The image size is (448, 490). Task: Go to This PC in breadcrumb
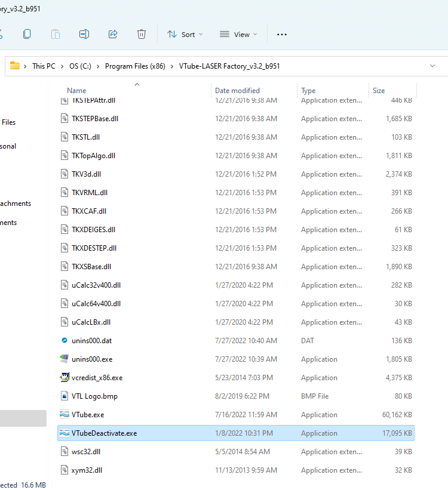pyautogui.click(x=44, y=66)
